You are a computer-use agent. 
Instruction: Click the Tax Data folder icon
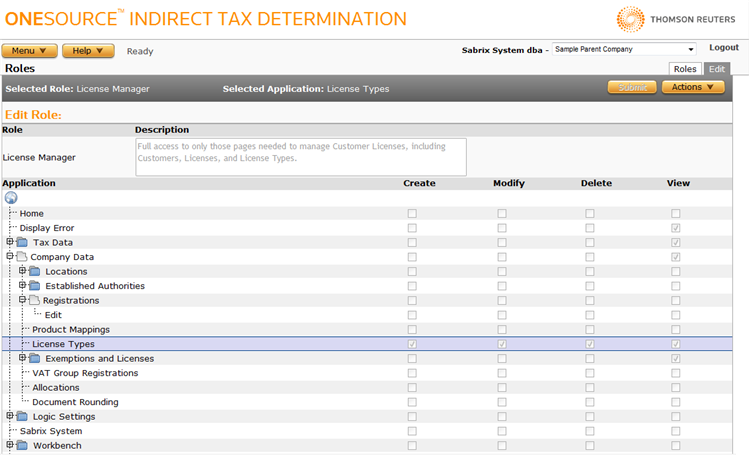(x=23, y=242)
